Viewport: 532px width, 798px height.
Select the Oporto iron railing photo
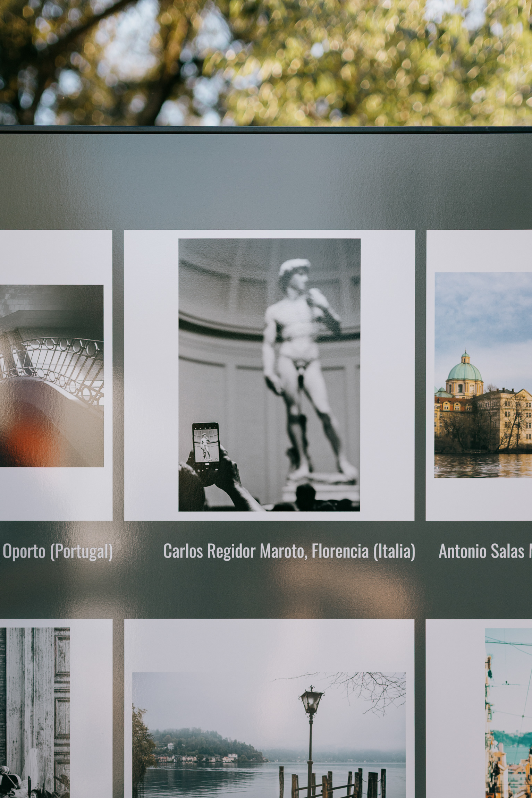[x=52, y=376]
